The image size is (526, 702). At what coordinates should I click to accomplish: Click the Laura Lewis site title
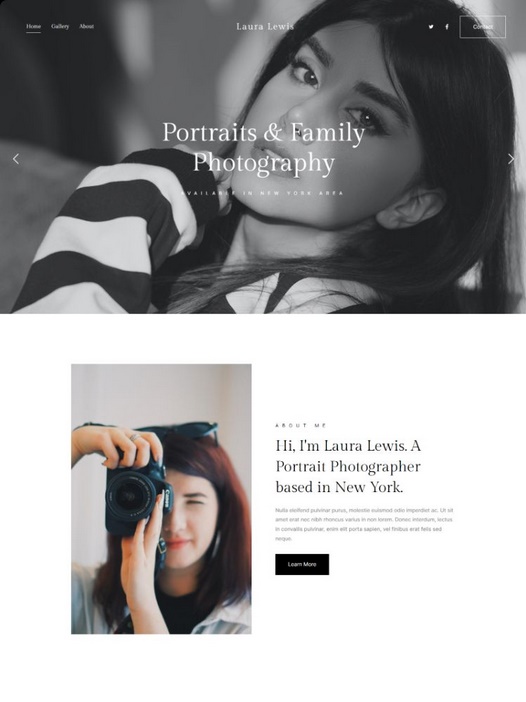click(x=265, y=27)
